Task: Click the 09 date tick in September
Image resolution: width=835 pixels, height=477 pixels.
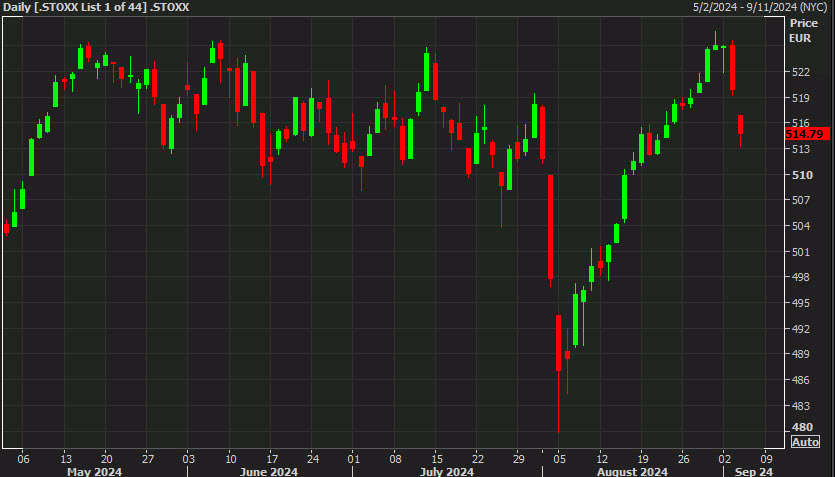Action: [x=766, y=459]
